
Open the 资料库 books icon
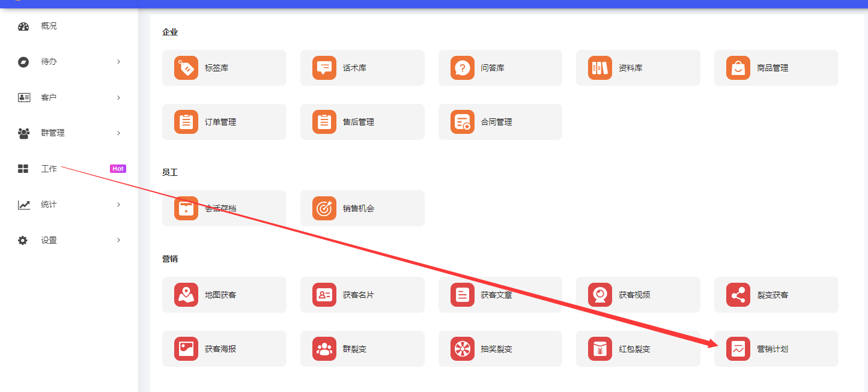pyautogui.click(x=600, y=68)
